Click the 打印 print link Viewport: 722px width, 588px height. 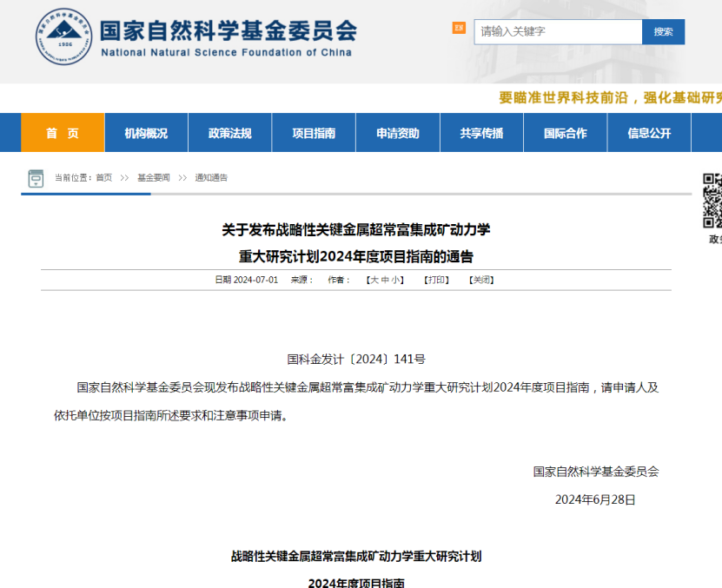point(436,280)
